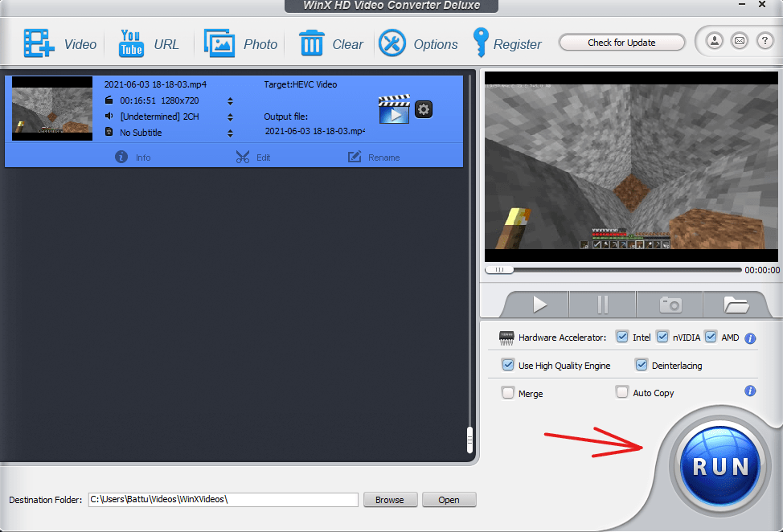
Task: Switch to the Edit tab
Action: 253,157
